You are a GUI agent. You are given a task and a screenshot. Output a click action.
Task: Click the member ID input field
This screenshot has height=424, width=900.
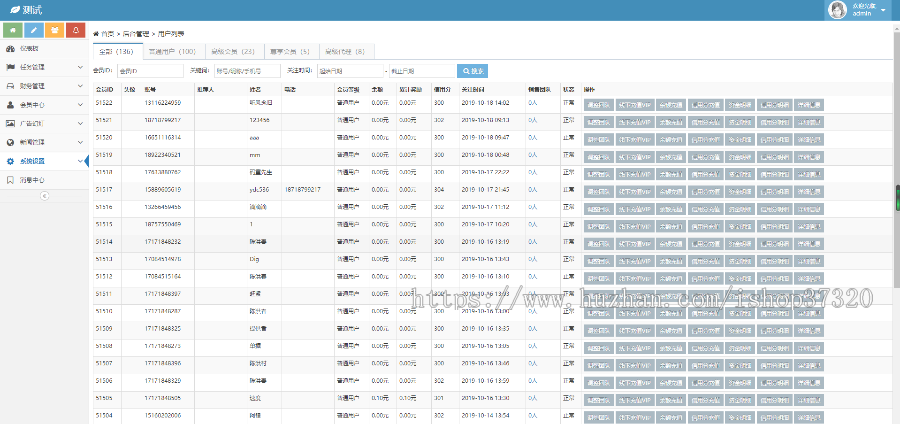(150, 71)
